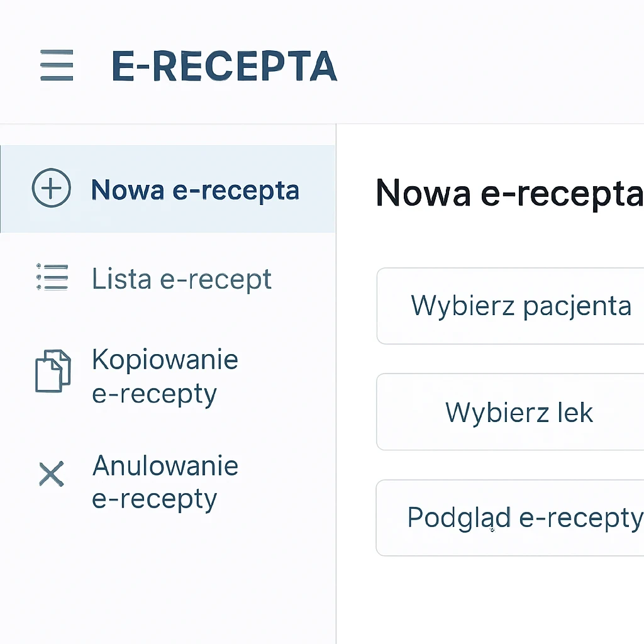This screenshot has width=644, height=644.
Task: Choose Anulowanie e-recepty in the navigation
Action: 165,482
